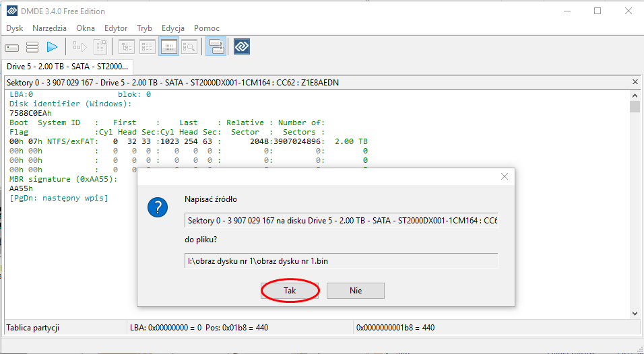Toggle the disk editor view icon

[168, 47]
